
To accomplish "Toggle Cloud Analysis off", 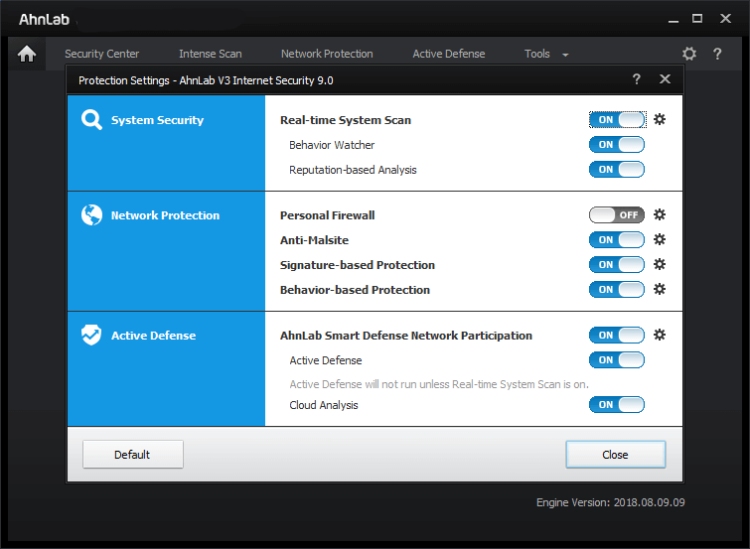I will coord(617,405).
